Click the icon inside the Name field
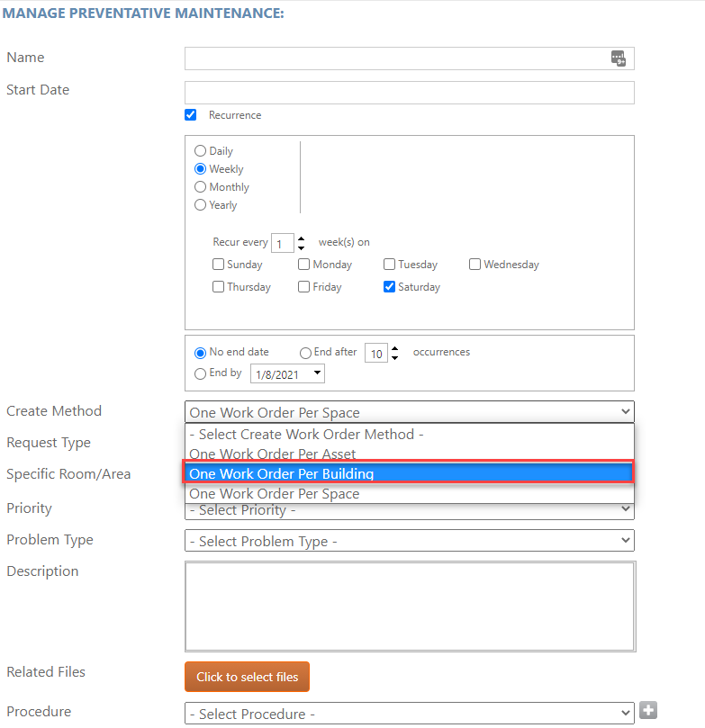The width and height of the screenshot is (705, 728). pos(619,58)
